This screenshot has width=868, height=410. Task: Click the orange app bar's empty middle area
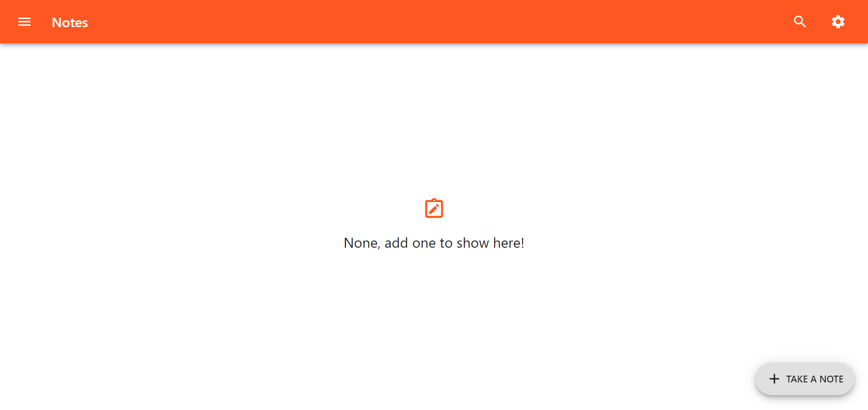pos(434,22)
